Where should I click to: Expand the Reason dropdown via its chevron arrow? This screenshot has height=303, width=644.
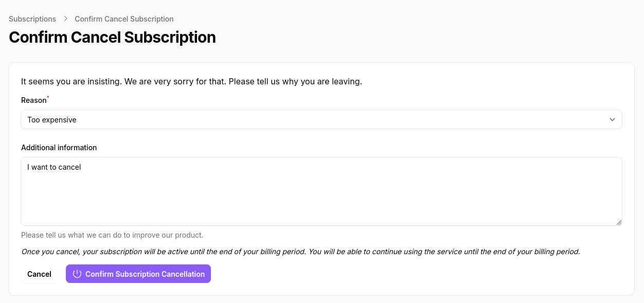tap(612, 120)
